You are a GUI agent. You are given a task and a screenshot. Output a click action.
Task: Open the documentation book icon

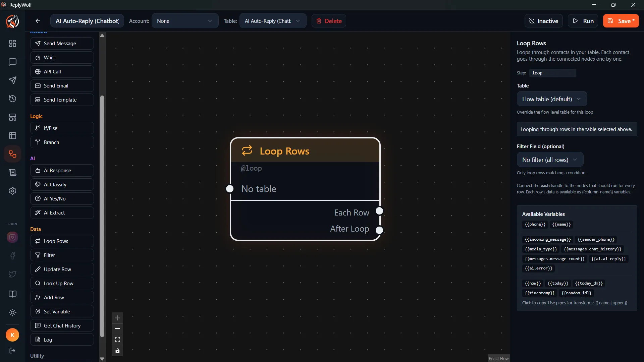tap(12, 294)
